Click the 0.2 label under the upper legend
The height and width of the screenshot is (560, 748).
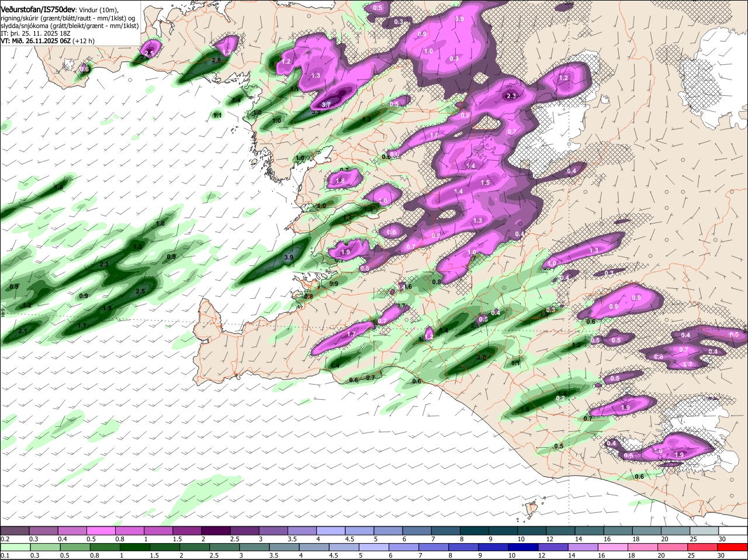tap(5, 539)
